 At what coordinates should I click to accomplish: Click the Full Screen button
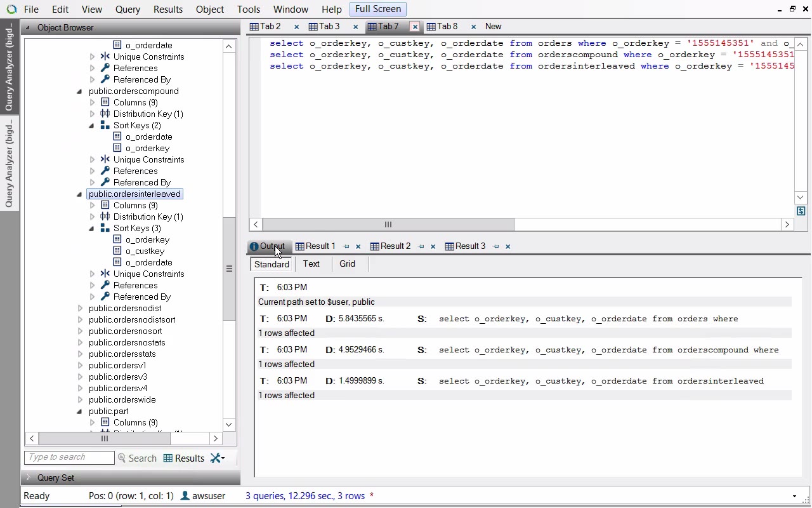pyautogui.click(x=377, y=9)
